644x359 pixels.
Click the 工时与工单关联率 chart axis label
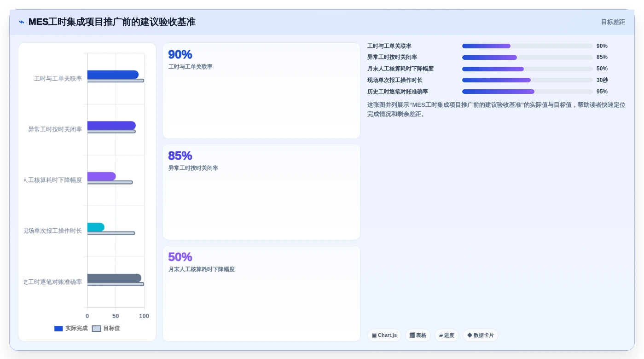(58, 79)
